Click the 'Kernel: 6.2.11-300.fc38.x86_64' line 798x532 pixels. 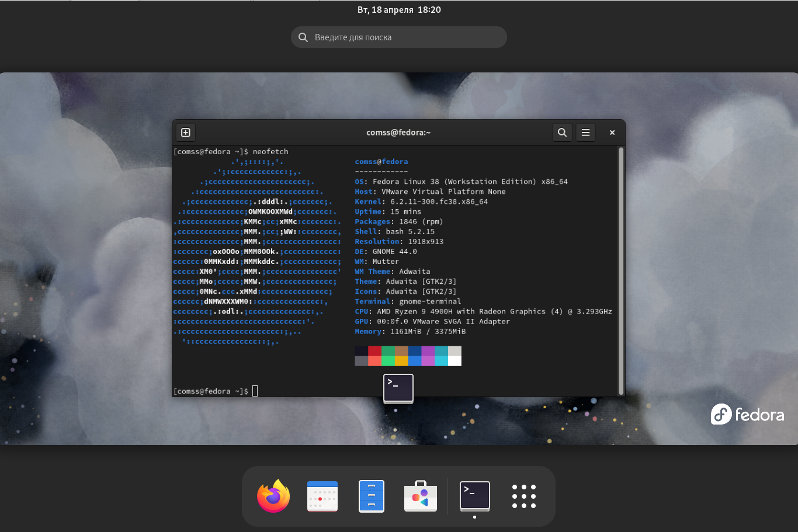point(421,201)
